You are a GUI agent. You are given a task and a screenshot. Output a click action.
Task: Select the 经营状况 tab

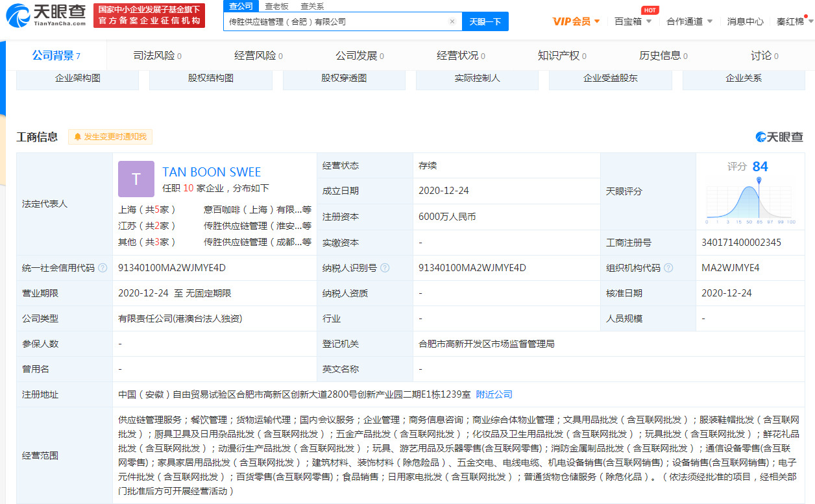[461, 56]
